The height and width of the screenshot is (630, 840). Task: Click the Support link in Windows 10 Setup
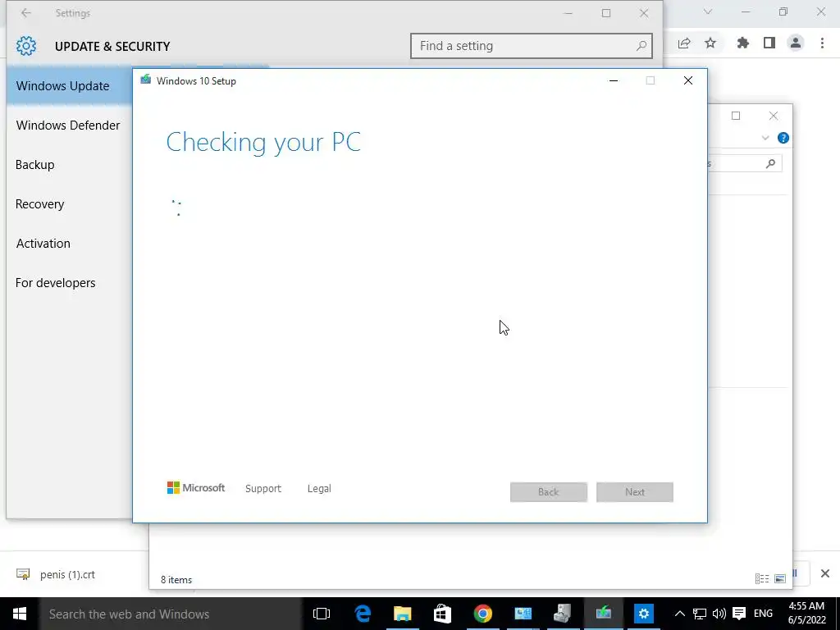click(x=263, y=489)
